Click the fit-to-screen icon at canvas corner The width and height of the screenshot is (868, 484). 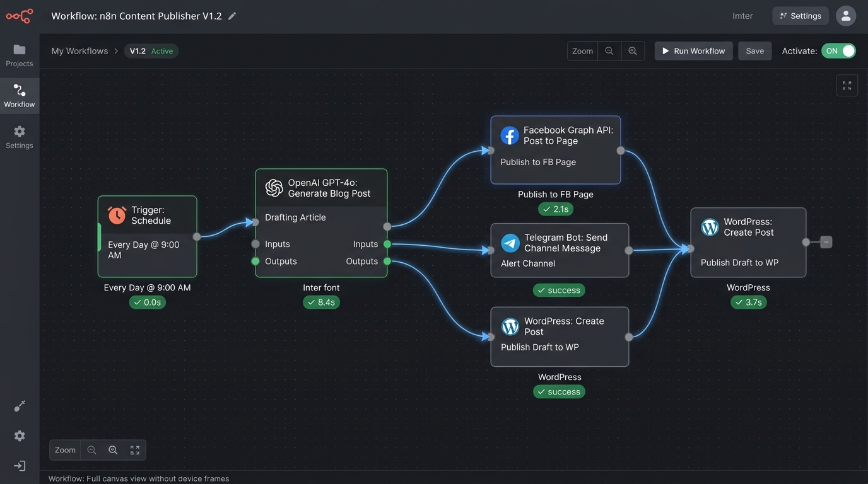[847, 85]
